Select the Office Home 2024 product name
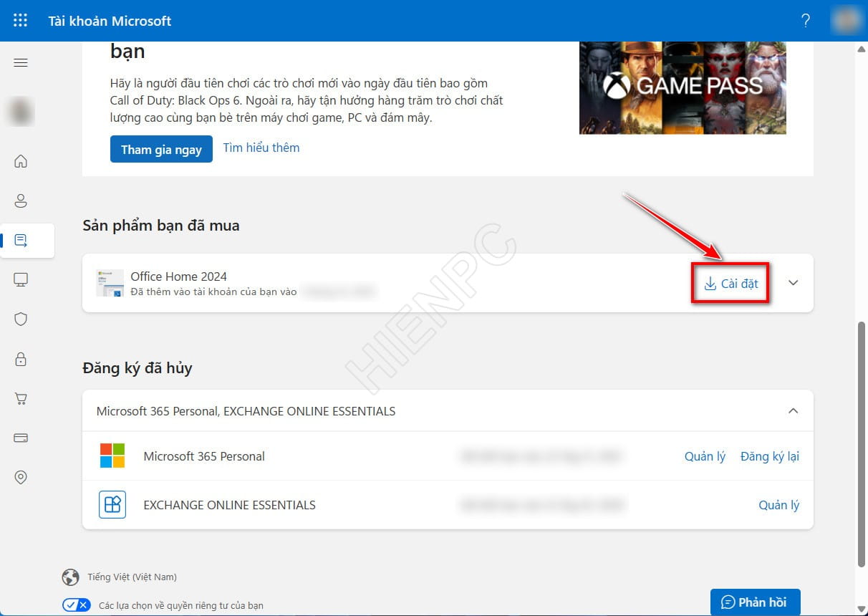This screenshot has width=868, height=616. pyautogui.click(x=178, y=276)
